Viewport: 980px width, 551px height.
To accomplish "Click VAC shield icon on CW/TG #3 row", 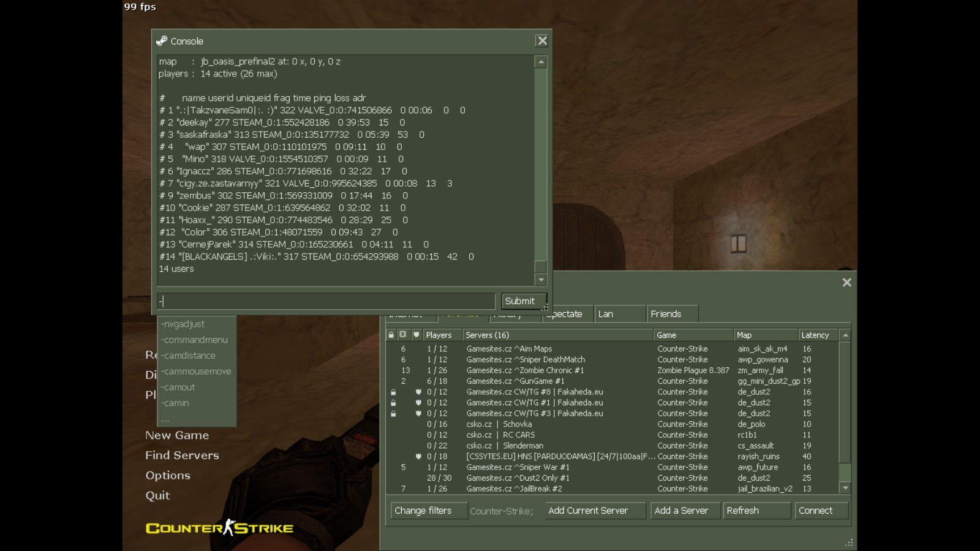I will point(418,413).
